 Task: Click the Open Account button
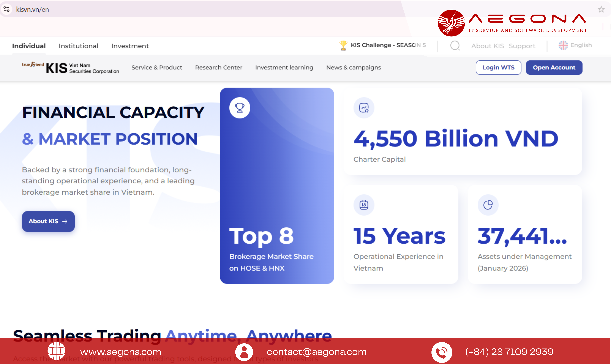554,67
